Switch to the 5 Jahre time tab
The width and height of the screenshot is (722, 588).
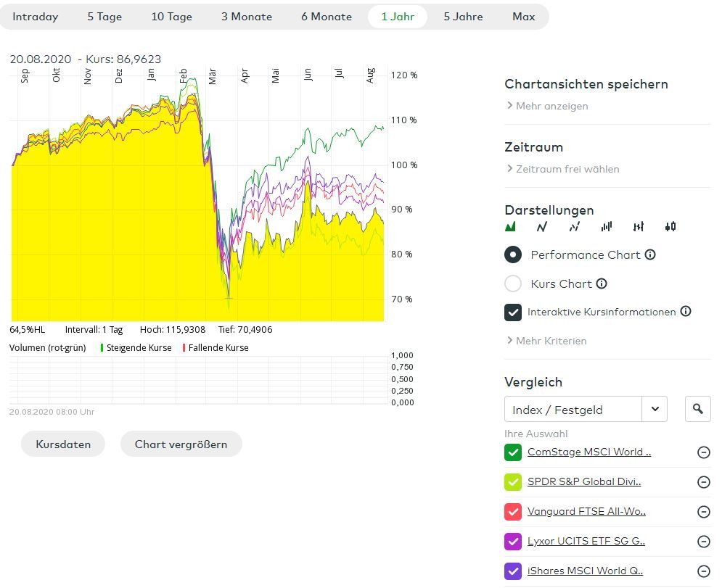(x=463, y=17)
